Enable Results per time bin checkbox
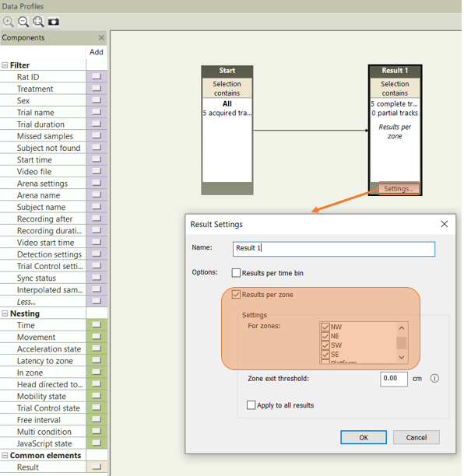 [236, 273]
